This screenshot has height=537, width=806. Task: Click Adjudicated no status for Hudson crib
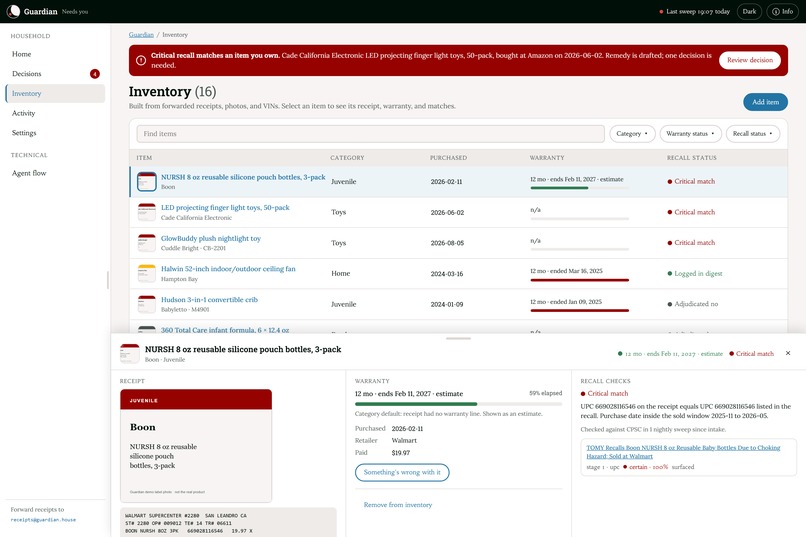(692, 304)
